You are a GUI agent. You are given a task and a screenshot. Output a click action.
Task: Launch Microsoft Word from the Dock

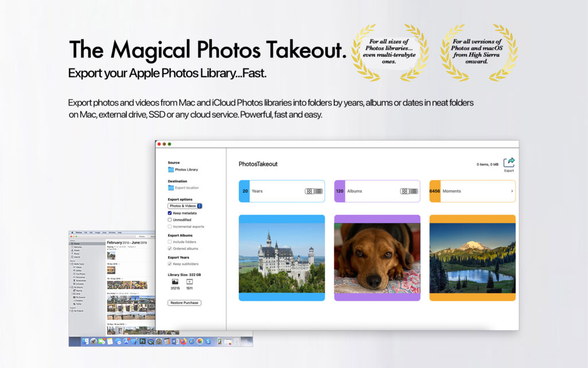tap(175, 342)
